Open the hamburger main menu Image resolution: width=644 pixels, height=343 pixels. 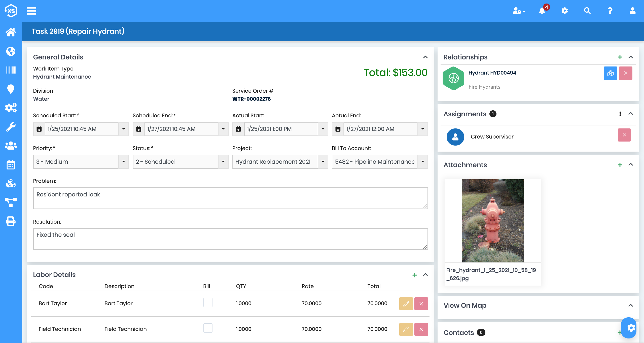(31, 11)
